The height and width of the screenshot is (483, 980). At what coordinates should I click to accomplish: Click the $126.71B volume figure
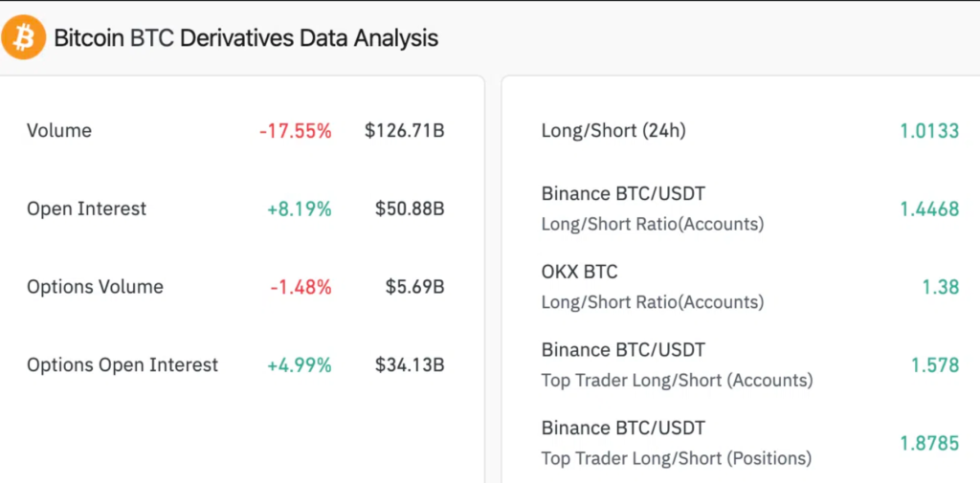pos(404,131)
